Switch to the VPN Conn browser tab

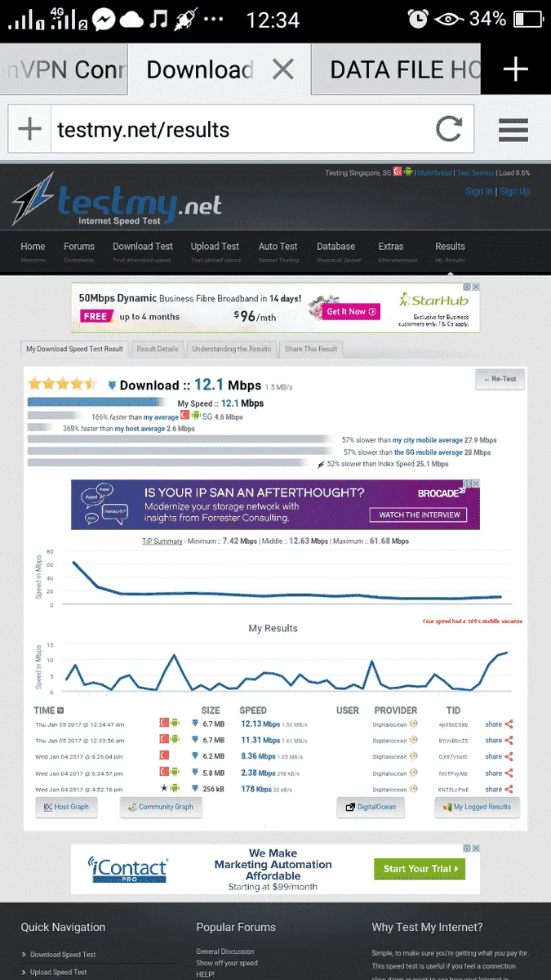[64, 69]
